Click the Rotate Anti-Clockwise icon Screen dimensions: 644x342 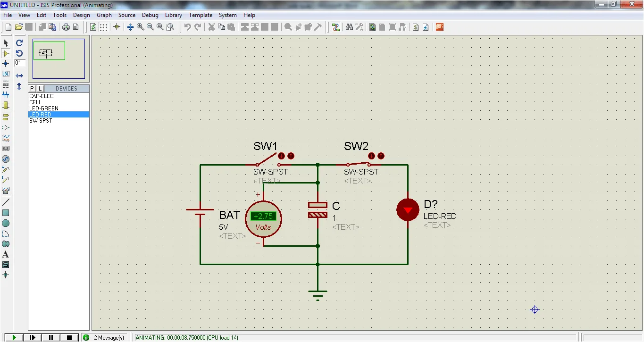click(19, 53)
